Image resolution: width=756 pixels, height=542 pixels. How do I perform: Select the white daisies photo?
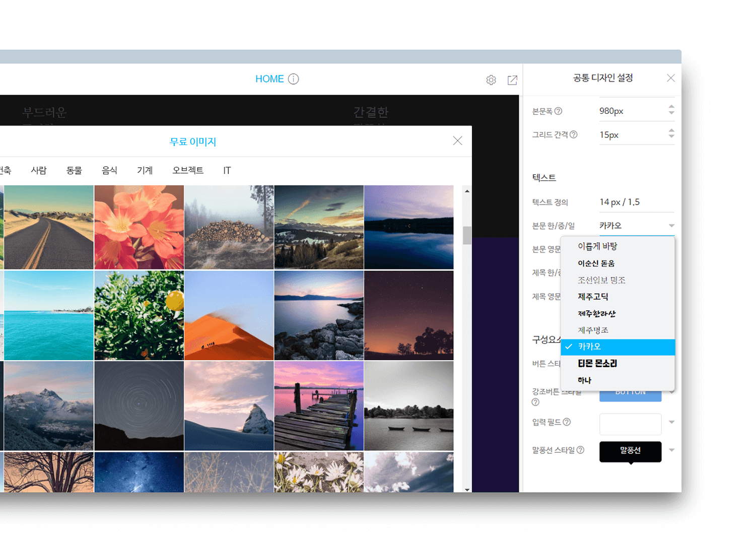(x=319, y=472)
